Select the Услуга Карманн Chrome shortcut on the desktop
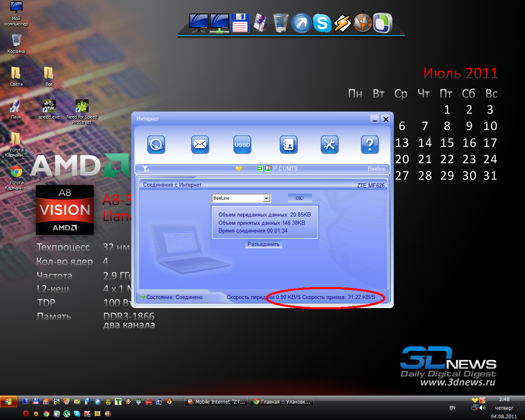The width and height of the screenshot is (525, 420). pyautogui.click(x=16, y=178)
